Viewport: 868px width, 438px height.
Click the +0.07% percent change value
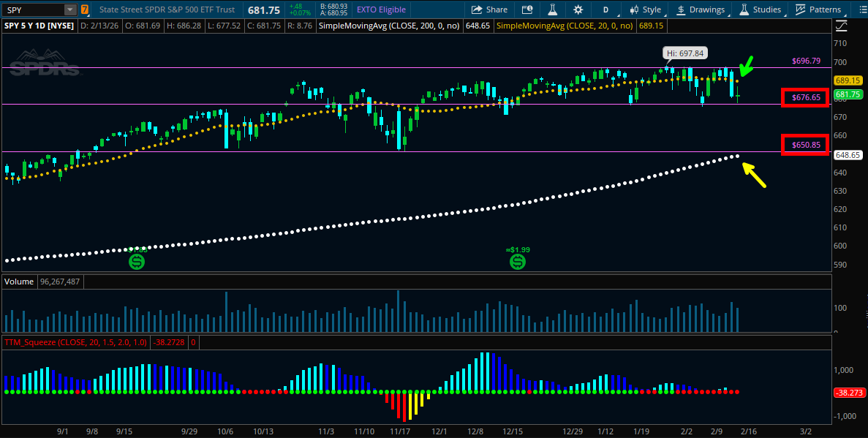tap(301, 12)
